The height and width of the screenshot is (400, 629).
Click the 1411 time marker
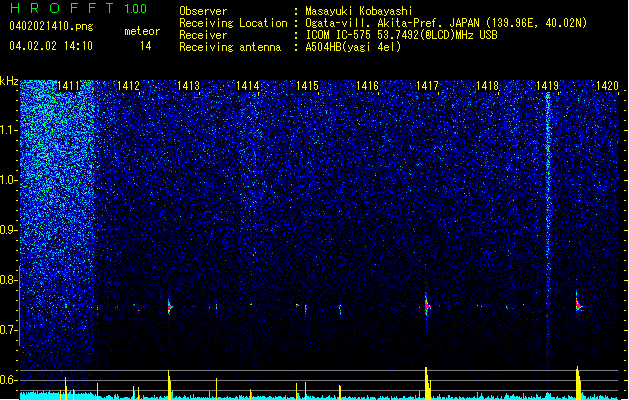pos(68,86)
